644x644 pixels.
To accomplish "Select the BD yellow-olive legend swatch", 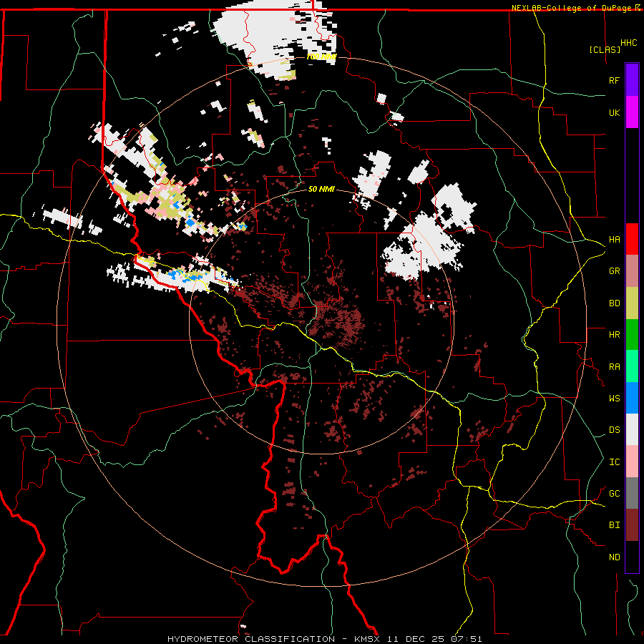I will pyautogui.click(x=632, y=303).
